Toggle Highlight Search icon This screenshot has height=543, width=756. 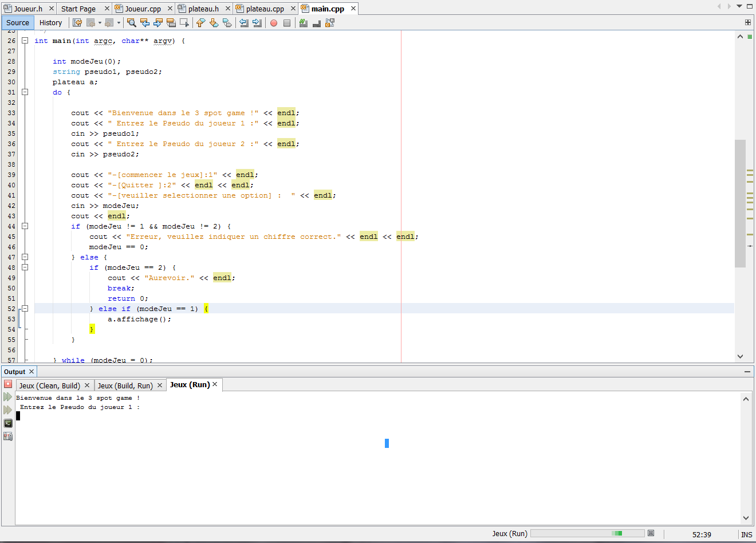click(171, 23)
